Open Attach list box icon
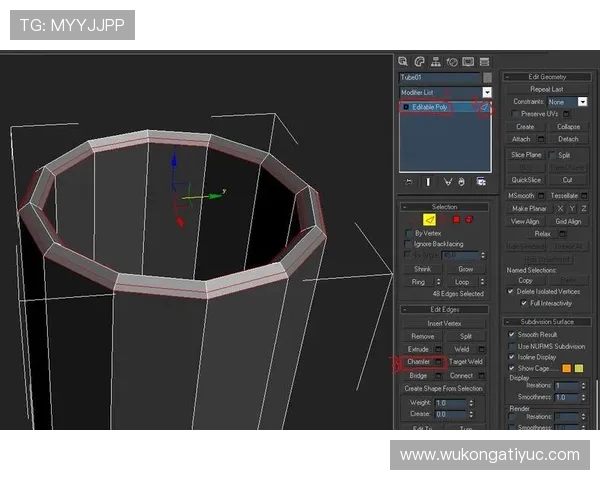600x480 pixels. (x=541, y=139)
